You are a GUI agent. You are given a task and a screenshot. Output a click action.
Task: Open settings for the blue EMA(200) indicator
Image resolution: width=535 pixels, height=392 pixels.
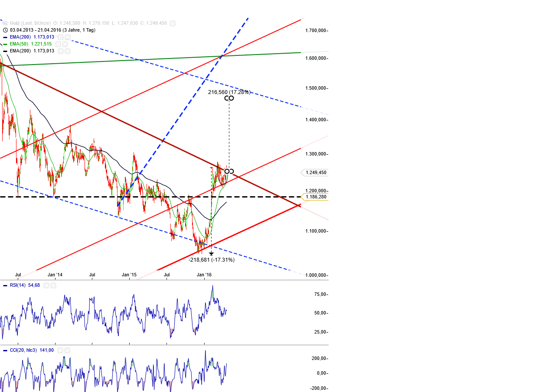(60, 37)
